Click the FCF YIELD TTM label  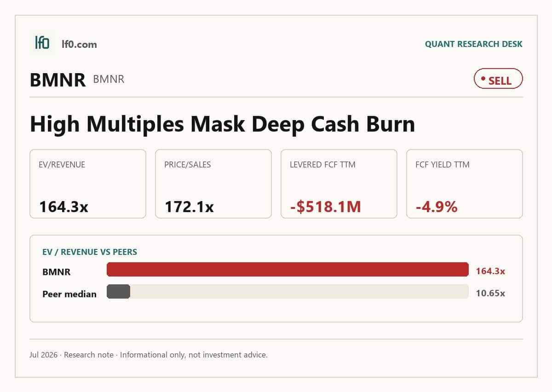coord(443,165)
